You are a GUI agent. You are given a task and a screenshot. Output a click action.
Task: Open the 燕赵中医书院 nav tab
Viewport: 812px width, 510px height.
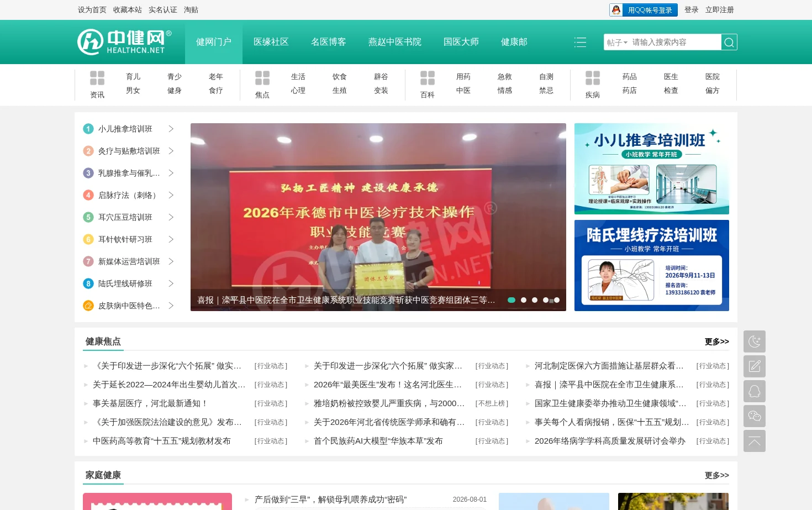pyautogui.click(x=395, y=42)
